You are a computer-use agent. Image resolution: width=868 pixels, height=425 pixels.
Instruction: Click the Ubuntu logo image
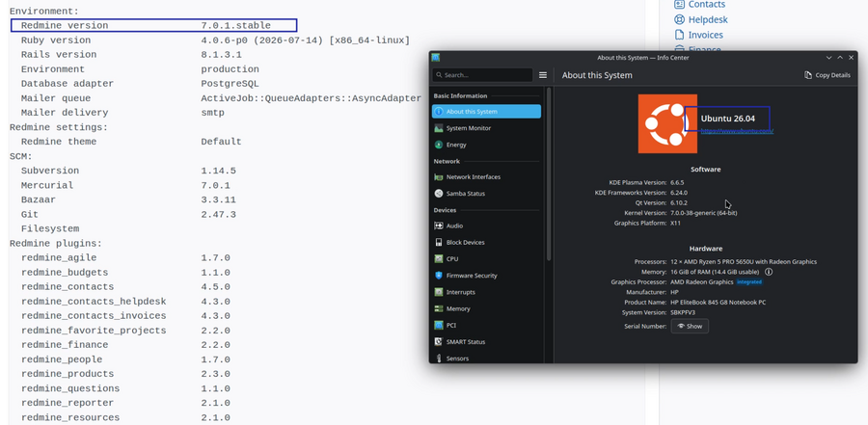coord(667,123)
